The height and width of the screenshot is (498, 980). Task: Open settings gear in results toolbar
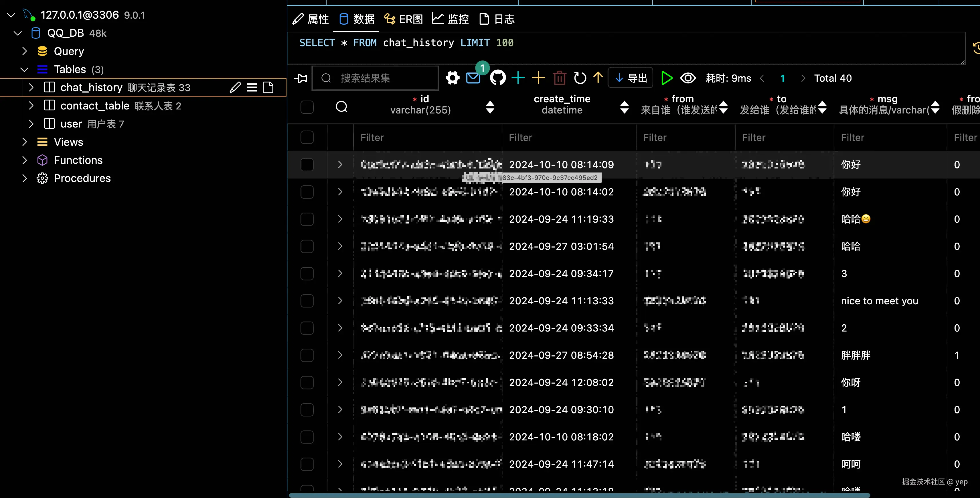tap(452, 79)
